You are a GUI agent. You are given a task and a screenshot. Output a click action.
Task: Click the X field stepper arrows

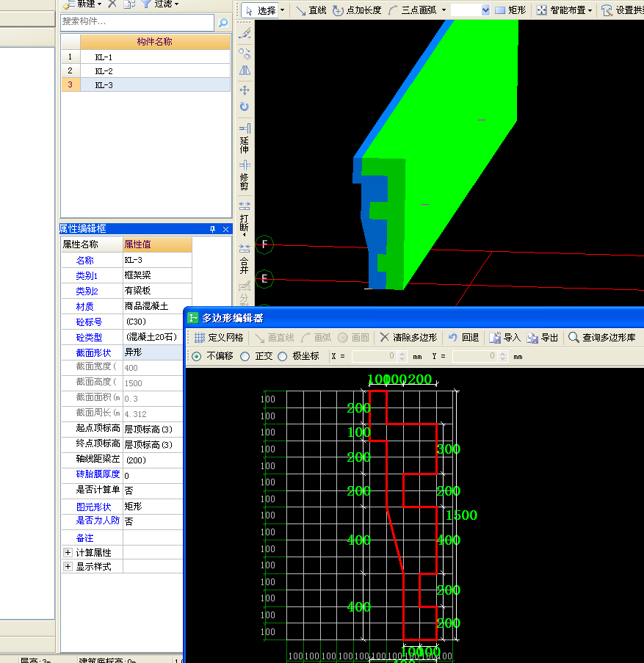pyautogui.click(x=402, y=356)
